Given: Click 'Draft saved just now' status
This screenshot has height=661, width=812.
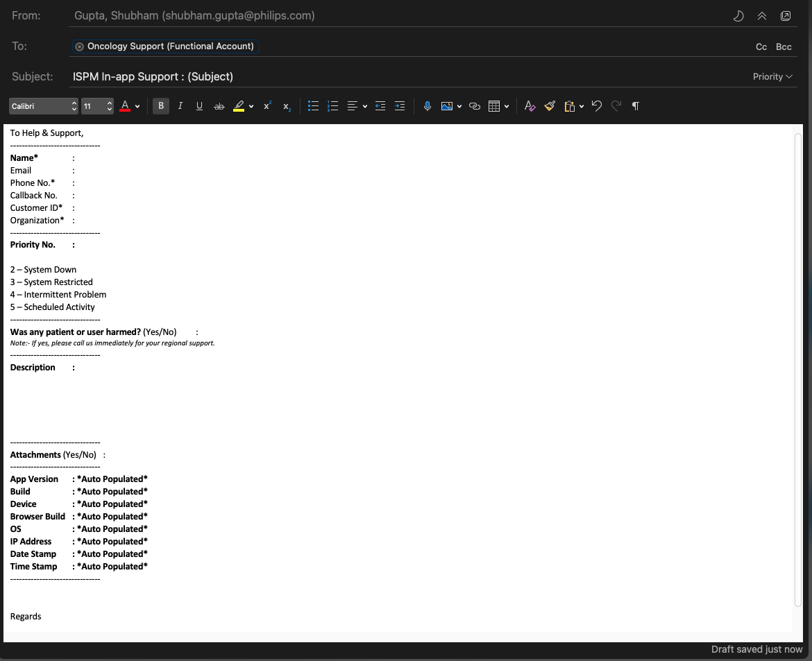Looking at the screenshot, I should coord(756,649).
